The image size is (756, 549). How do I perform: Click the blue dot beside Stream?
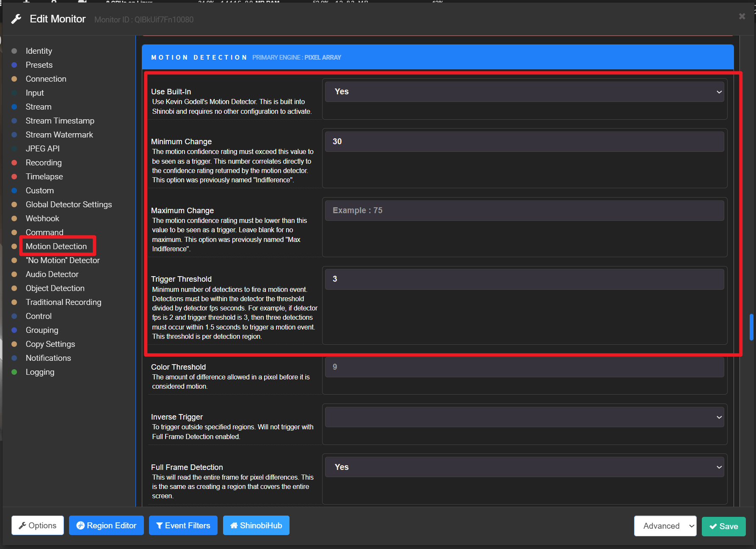[x=14, y=107]
